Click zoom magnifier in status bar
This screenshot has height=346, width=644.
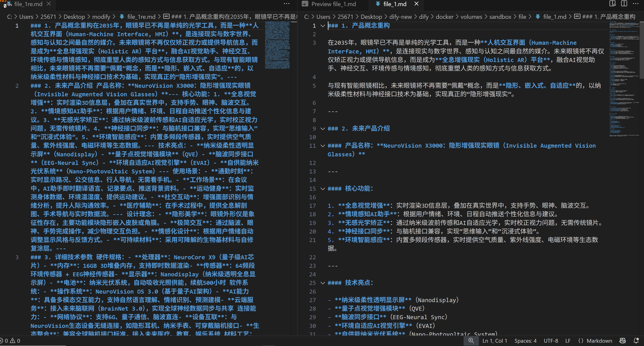coord(471,340)
